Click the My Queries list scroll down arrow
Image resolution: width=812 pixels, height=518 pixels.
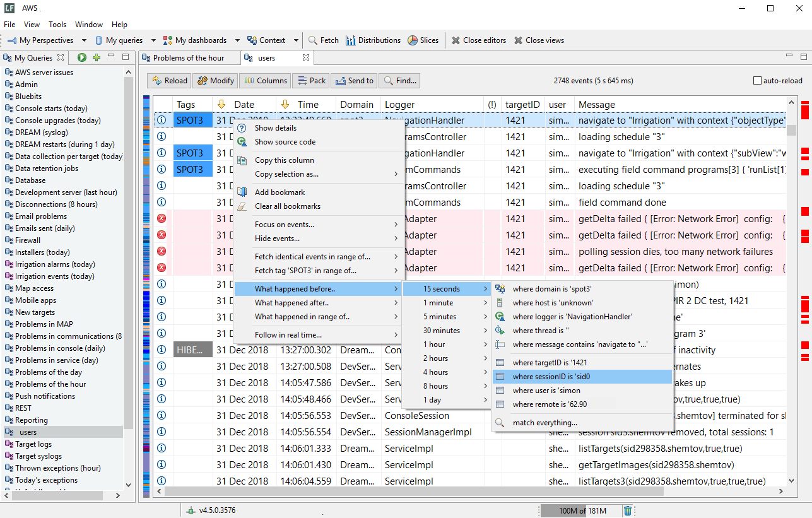tap(129, 485)
